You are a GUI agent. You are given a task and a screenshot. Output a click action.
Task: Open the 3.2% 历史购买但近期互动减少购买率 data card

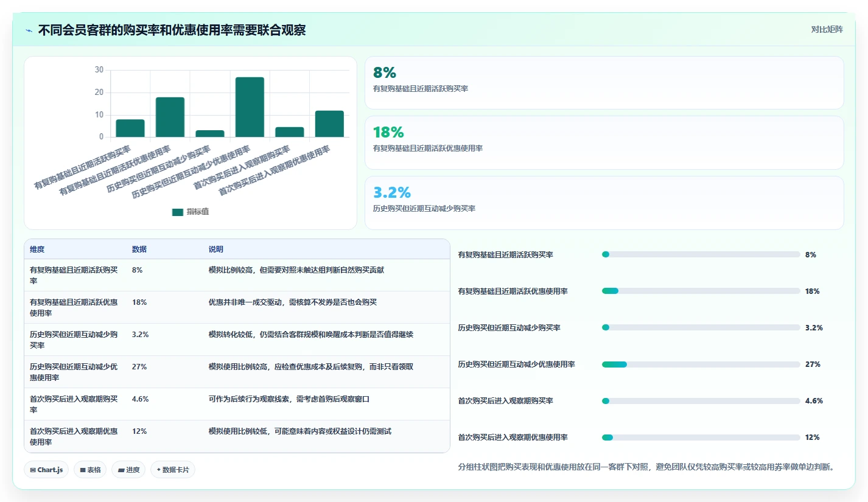[604, 203]
